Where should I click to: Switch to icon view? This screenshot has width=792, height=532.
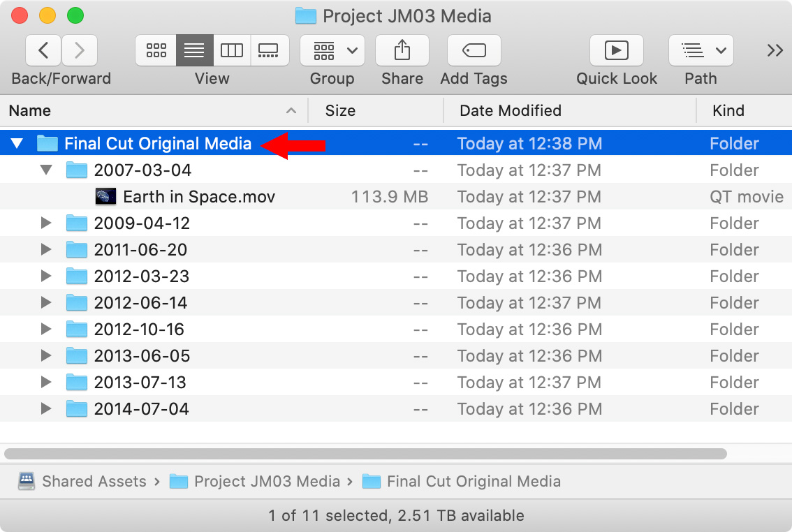point(156,50)
